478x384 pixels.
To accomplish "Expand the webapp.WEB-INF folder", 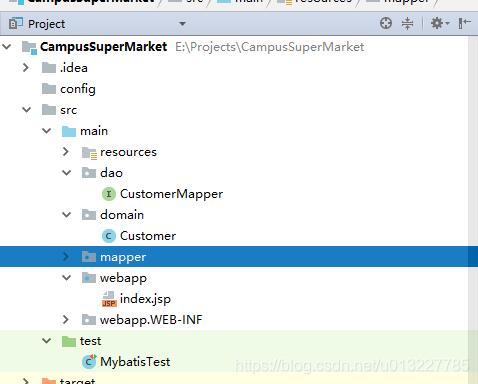I will pyautogui.click(x=66, y=320).
